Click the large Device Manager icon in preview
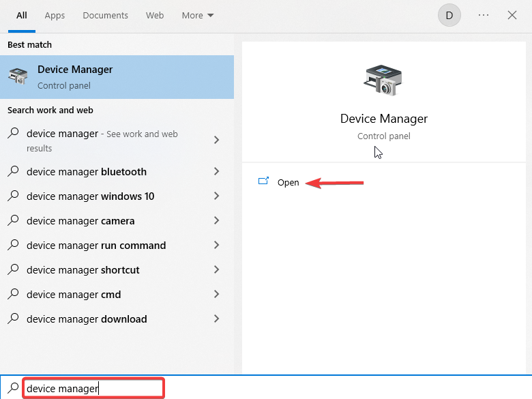The image size is (532, 399). click(383, 80)
